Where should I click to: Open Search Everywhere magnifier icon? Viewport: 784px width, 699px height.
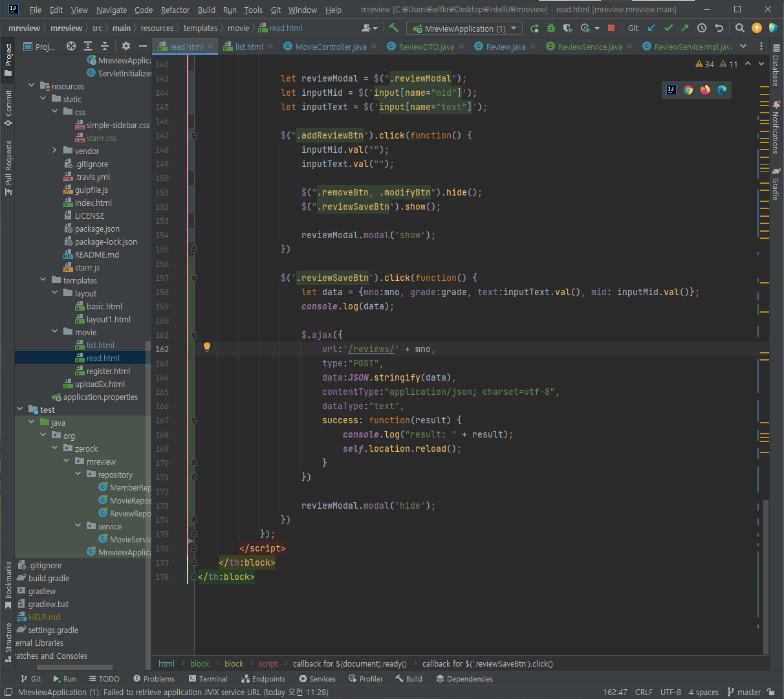[x=740, y=28]
